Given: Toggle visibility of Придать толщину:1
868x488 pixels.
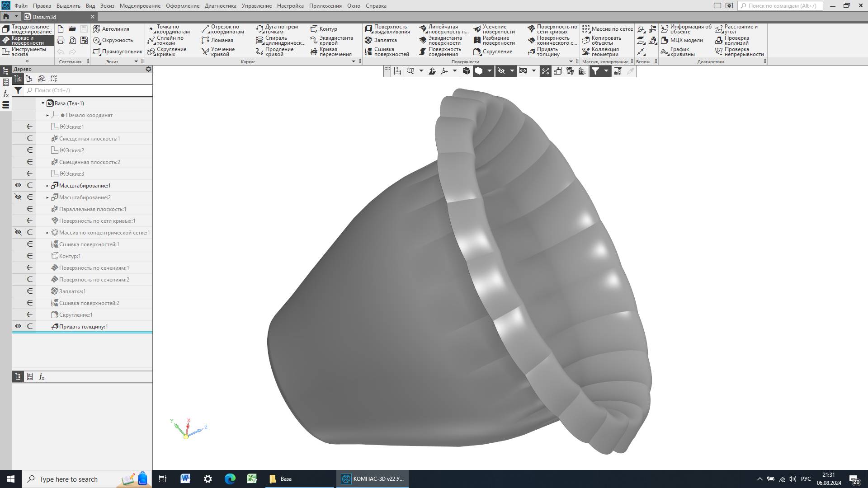Looking at the screenshot, I should [18, 326].
